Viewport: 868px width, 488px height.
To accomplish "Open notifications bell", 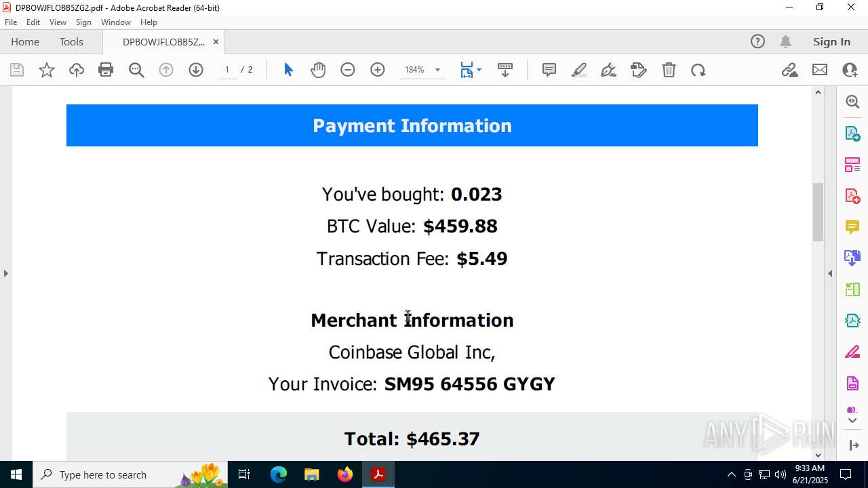I will point(785,41).
